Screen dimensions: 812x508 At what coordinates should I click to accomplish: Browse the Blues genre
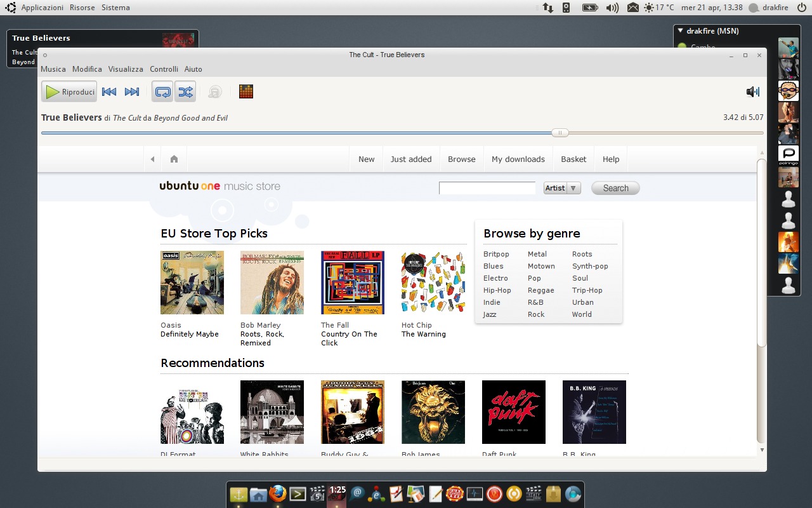click(493, 266)
